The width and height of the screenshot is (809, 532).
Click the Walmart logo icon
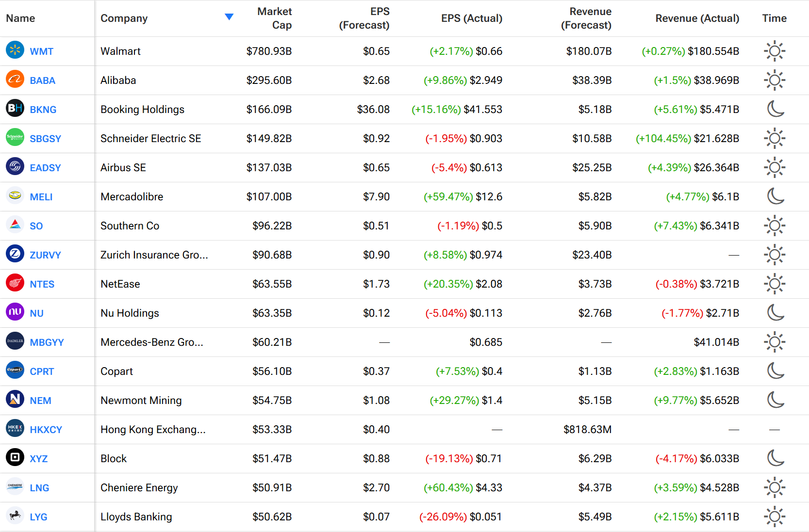point(15,50)
